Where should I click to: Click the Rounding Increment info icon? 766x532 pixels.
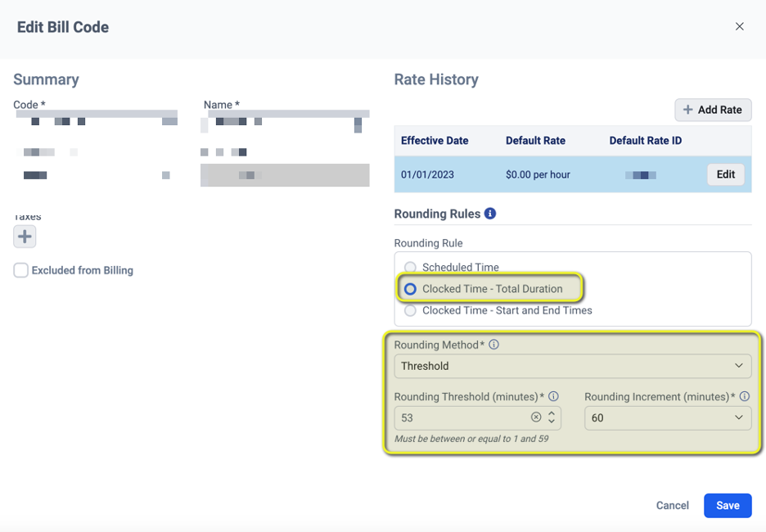[x=745, y=396]
